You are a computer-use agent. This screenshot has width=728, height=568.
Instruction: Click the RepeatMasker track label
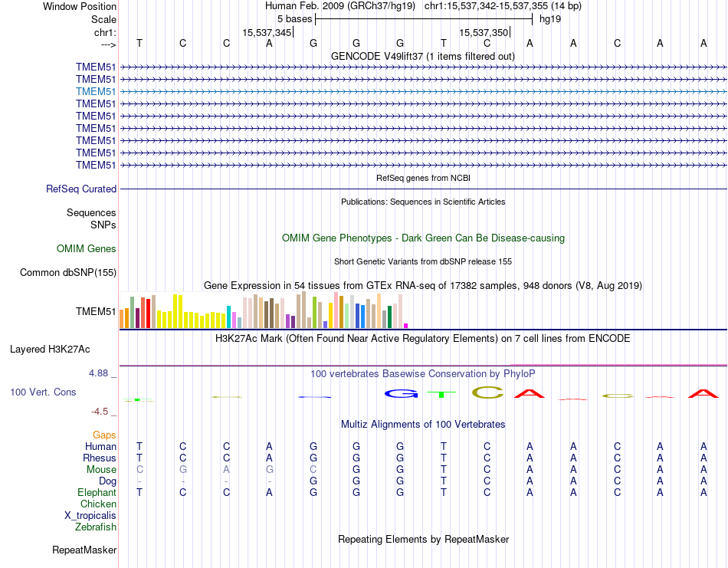84,550
